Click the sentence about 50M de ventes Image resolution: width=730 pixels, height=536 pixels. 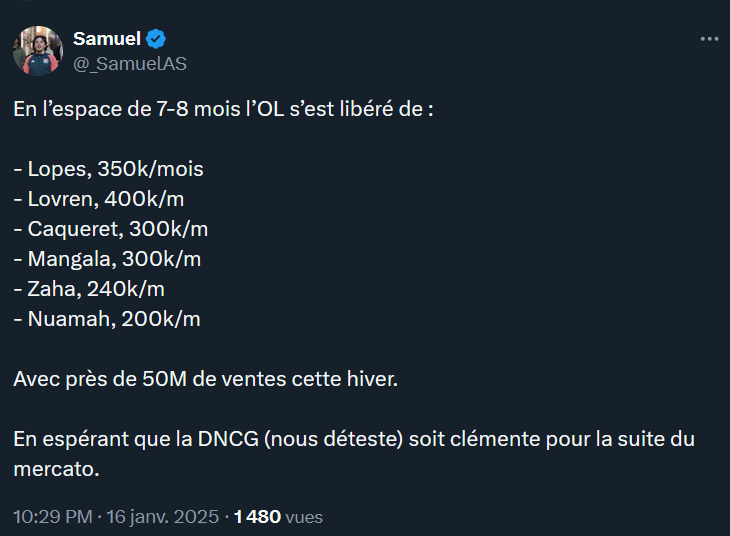coord(205,379)
